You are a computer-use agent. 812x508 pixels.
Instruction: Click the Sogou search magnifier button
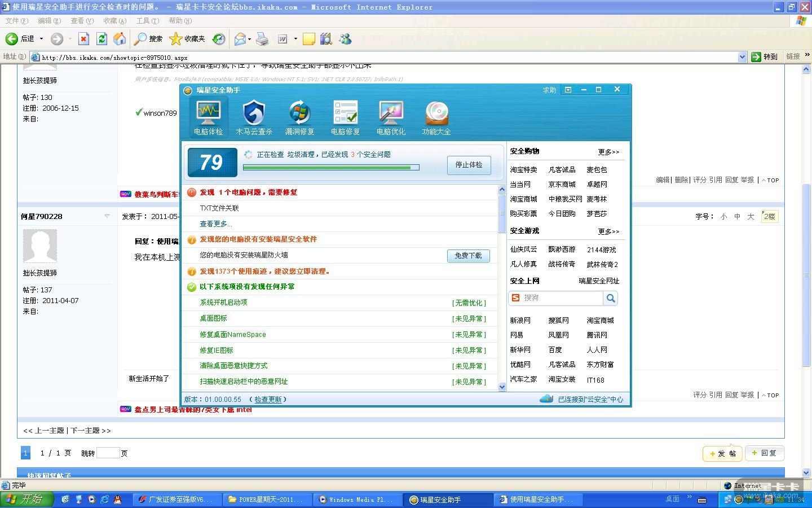[611, 298]
